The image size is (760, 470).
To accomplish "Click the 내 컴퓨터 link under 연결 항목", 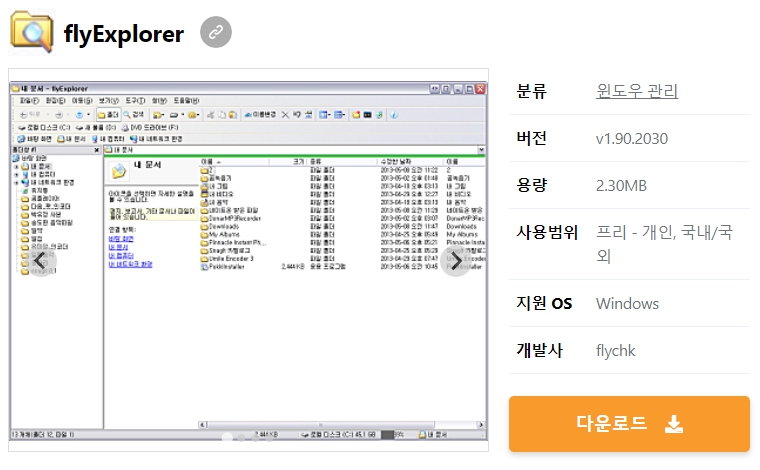I will (x=121, y=255).
